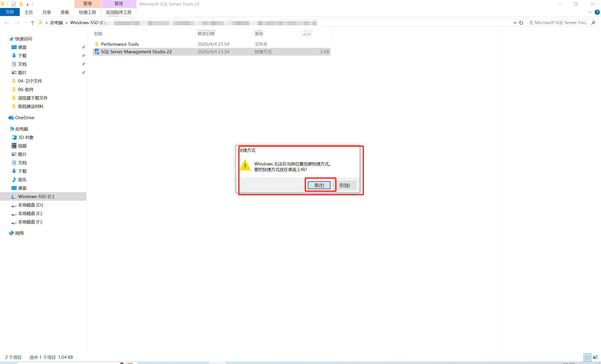This screenshot has width=601, height=364.
Task: Open the quick access toolbar customize dropdown
Action: pos(27,4)
